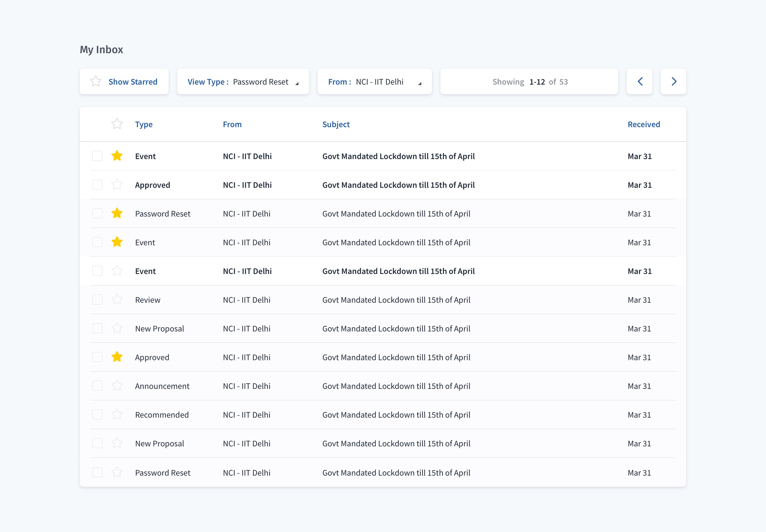Click the Review type cell
The width and height of the screenshot is (766, 532).
[x=148, y=300]
